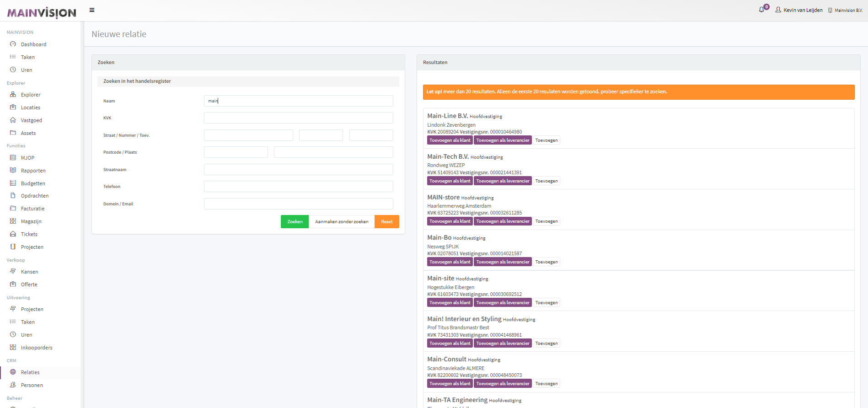Click the green Zoeken button
The width and height of the screenshot is (868, 408).
(x=295, y=221)
